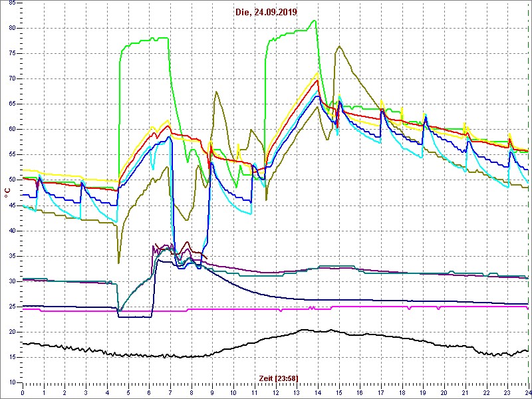
Task: Select the 25 value on the temperature axis
Action: (x=11, y=307)
